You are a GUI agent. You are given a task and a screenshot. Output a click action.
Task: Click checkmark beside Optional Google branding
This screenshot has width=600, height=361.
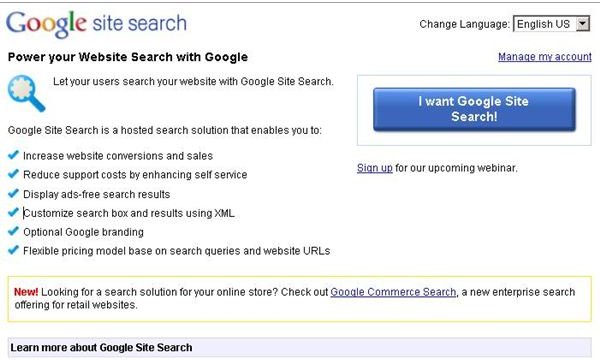tap(13, 231)
